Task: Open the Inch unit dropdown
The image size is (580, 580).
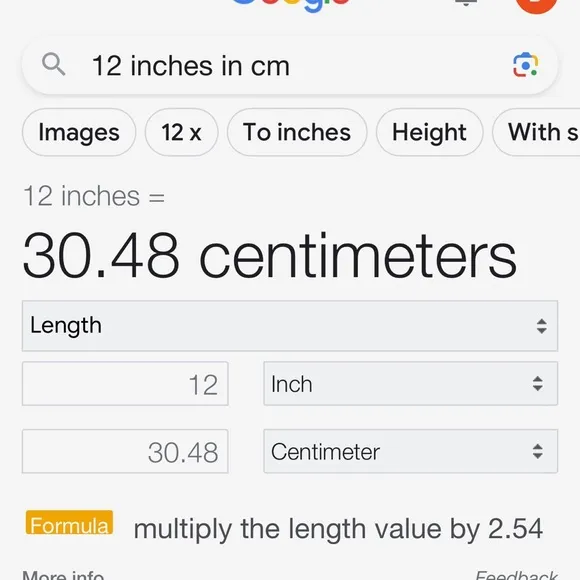Action: coord(411,384)
